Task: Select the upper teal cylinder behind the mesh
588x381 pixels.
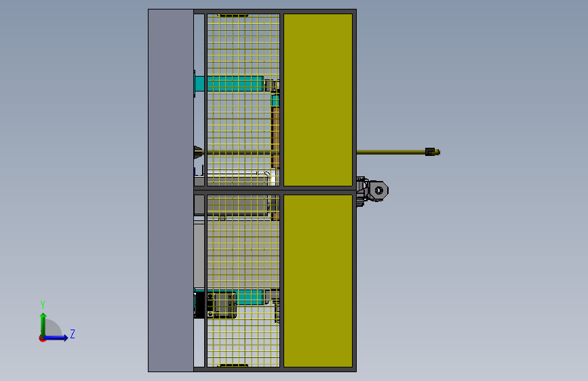Action: coord(229,83)
